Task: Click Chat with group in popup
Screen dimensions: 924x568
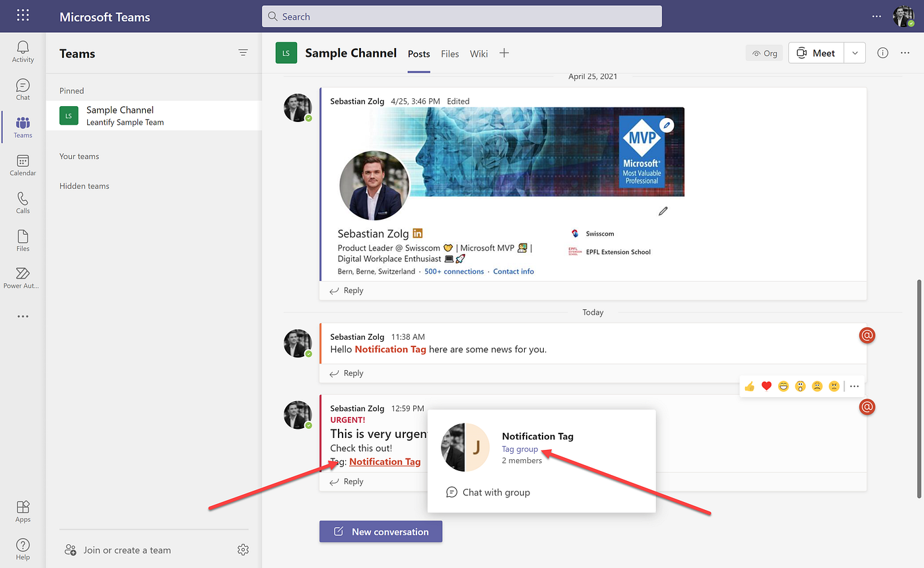Action: [488, 492]
